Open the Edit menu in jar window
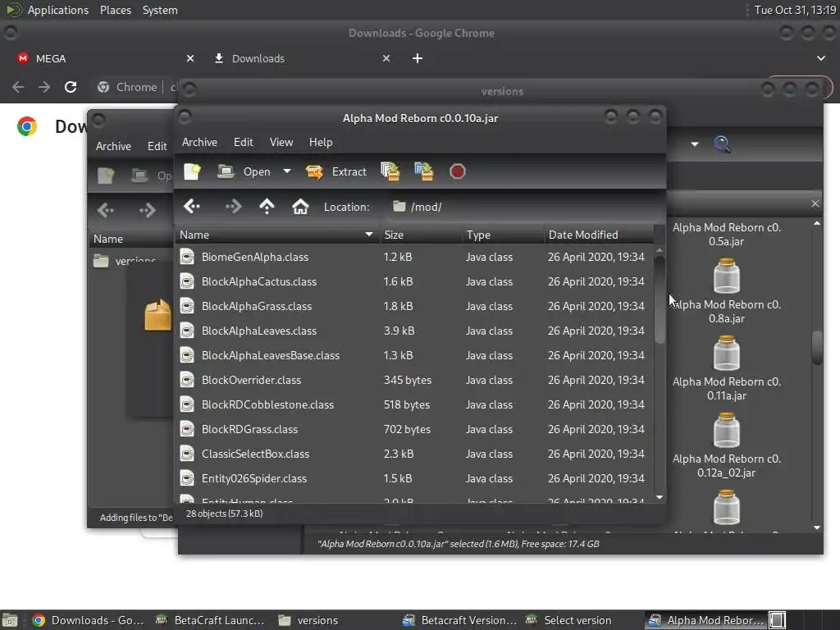Viewport: 840px width, 630px height. point(243,142)
